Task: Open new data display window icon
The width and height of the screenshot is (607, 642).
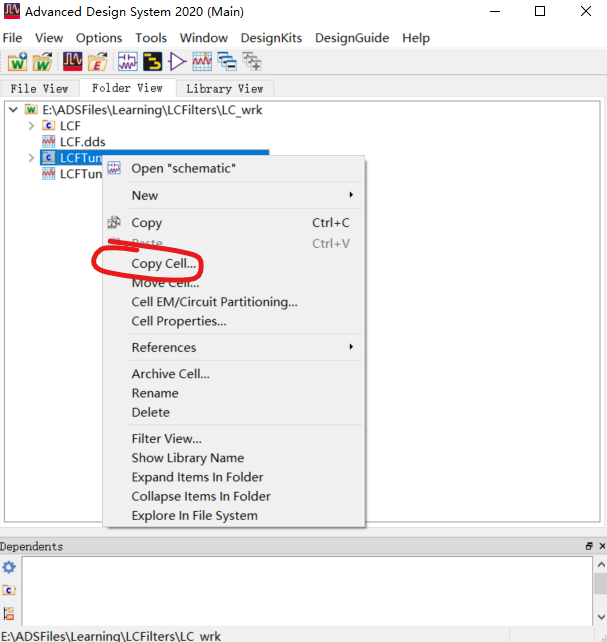Action: [202, 62]
